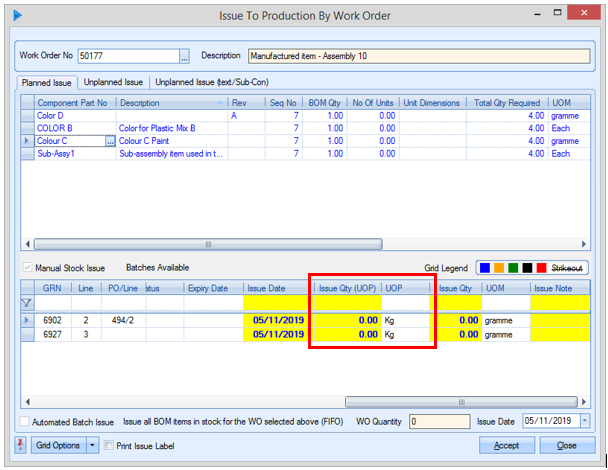608x470 pixels.
Task: Open the Unplanned Issue (text/Sub-Con) tab
Action: 211,82
